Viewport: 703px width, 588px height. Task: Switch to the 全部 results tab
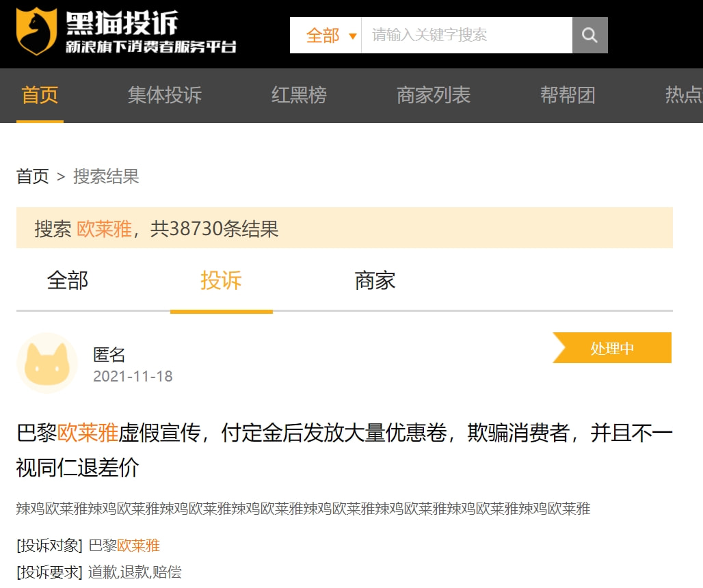click(67, 281)
